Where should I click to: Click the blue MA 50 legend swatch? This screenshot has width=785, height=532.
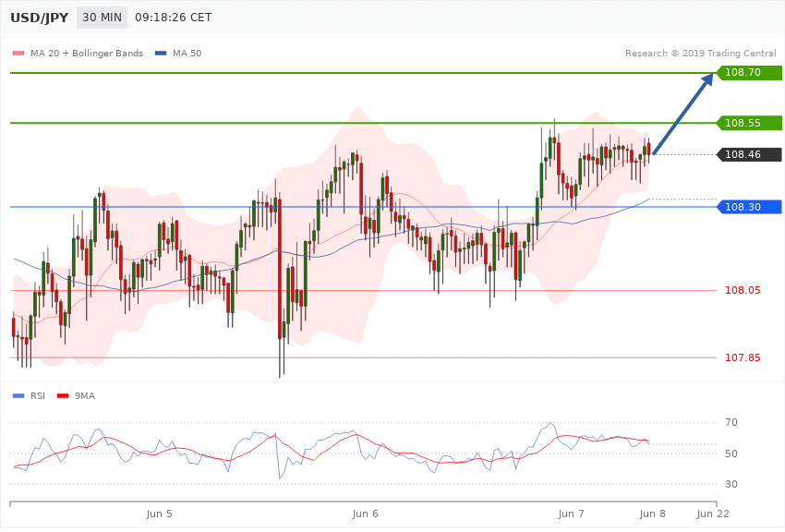161,53
